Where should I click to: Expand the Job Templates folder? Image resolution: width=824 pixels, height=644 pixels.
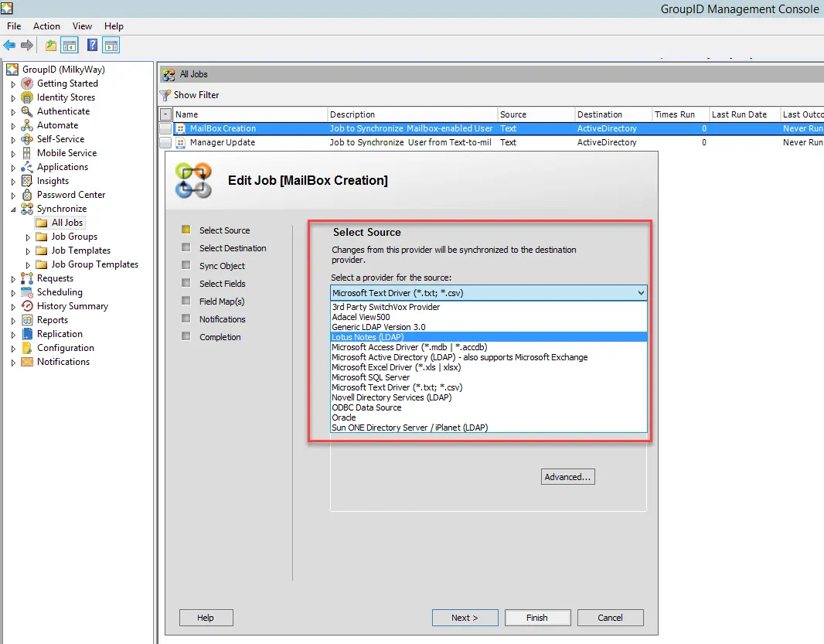29,251
